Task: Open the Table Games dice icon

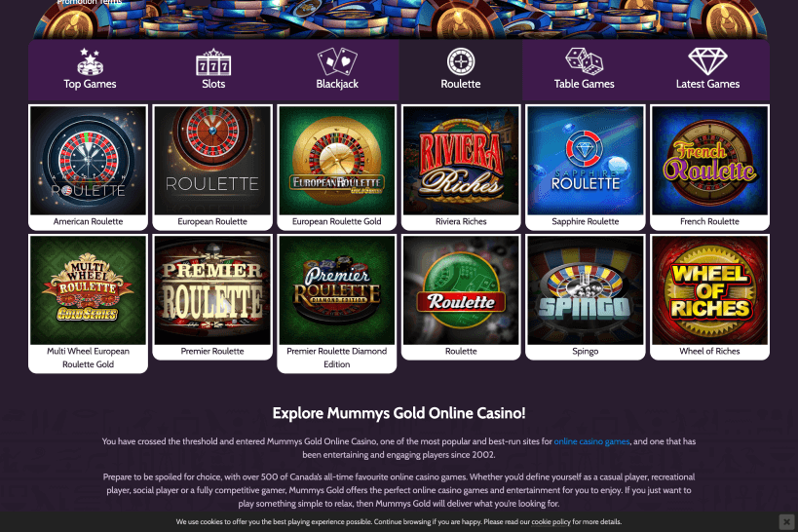Action: click(x=585, y=61)
